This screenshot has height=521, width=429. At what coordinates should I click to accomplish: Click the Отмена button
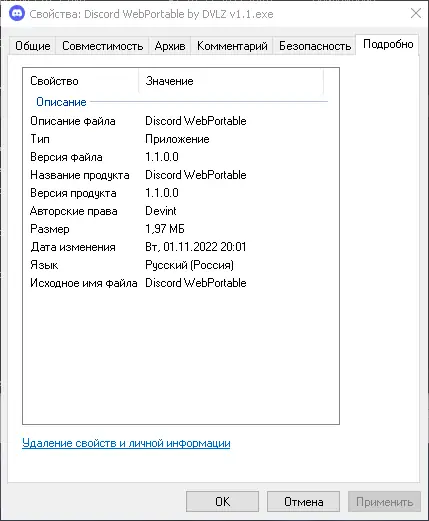click(303, 501)
